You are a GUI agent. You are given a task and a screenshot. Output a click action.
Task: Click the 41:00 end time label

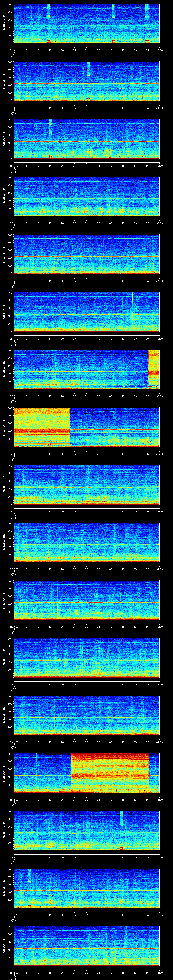[159, 684]
